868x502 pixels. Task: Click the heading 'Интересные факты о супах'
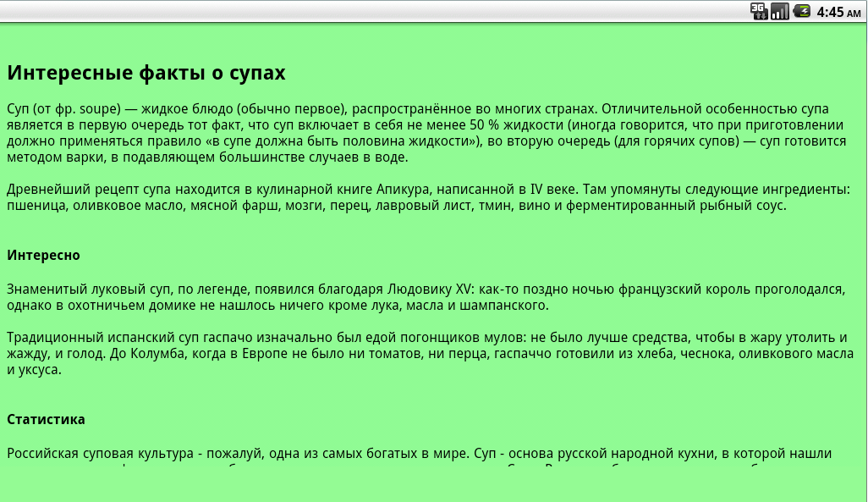(146, 73)
